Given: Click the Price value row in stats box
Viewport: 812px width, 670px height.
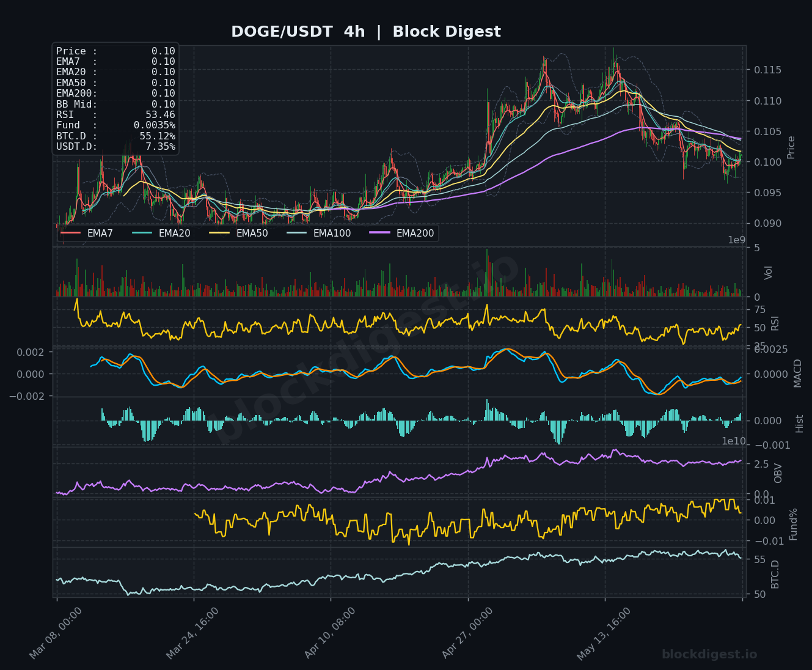Looking at the screenshot, I should click(x=115, y=51).
